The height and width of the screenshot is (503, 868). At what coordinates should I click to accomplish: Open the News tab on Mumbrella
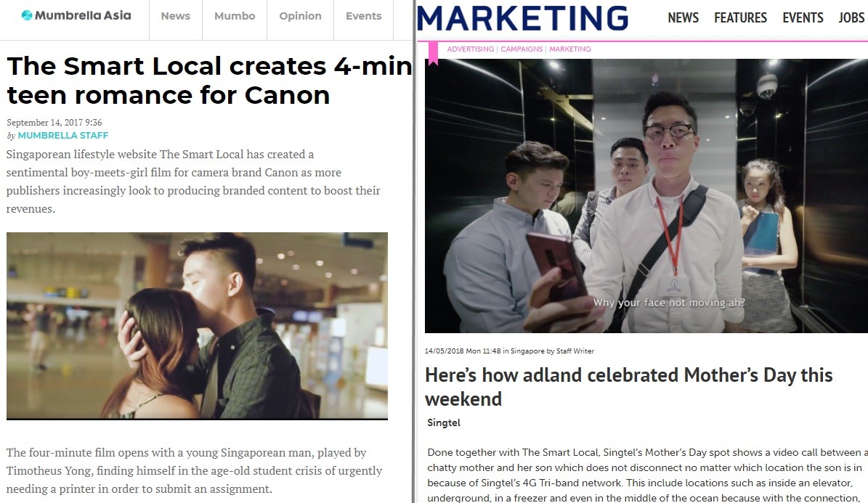[176, 16]
